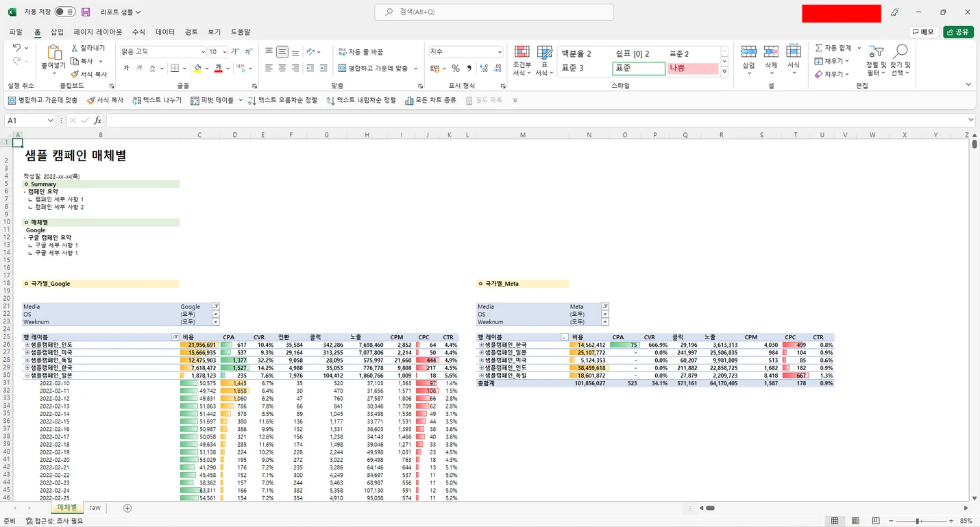
Task: Click the increase decimal places icon
Action: coord(484,68)
